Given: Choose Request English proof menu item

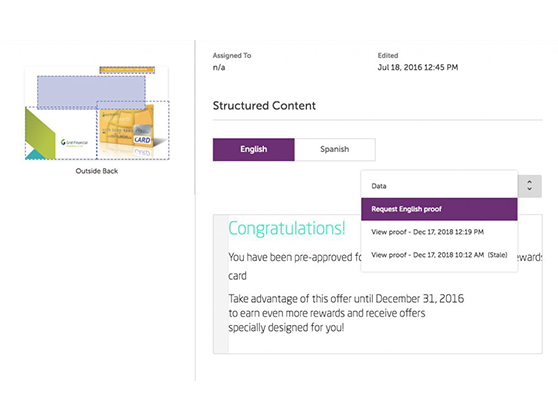Looking at the screenshot, I should [439, 209].
